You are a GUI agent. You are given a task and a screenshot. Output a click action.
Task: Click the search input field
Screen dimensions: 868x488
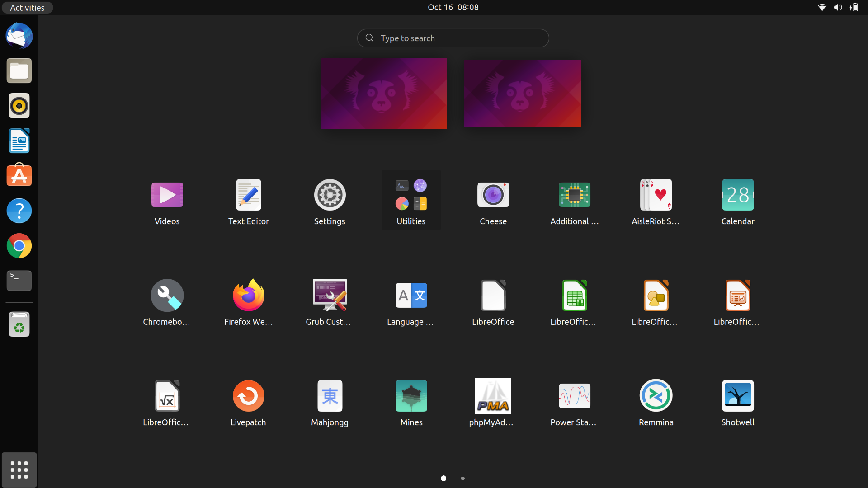point(453,38)
